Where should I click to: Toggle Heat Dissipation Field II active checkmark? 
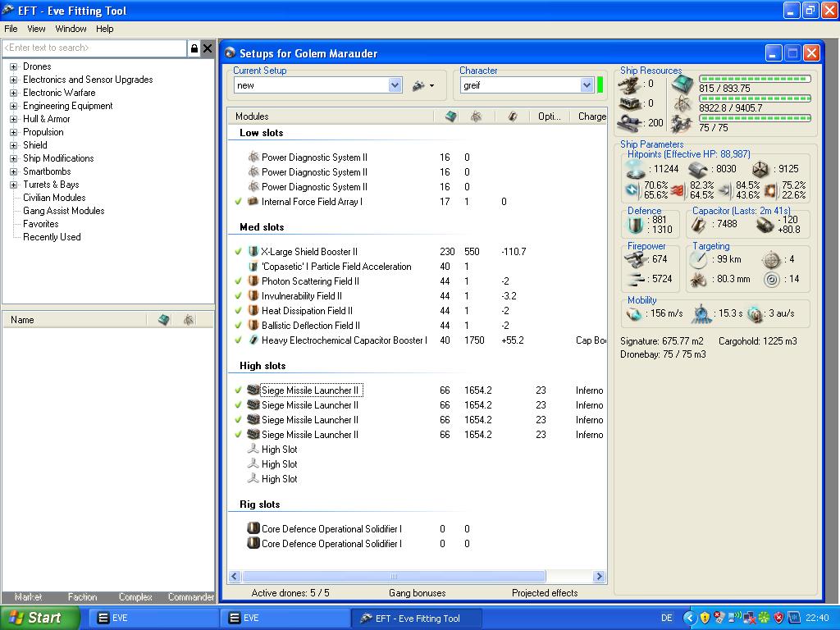pyautogui.click(x=239, y=311)
